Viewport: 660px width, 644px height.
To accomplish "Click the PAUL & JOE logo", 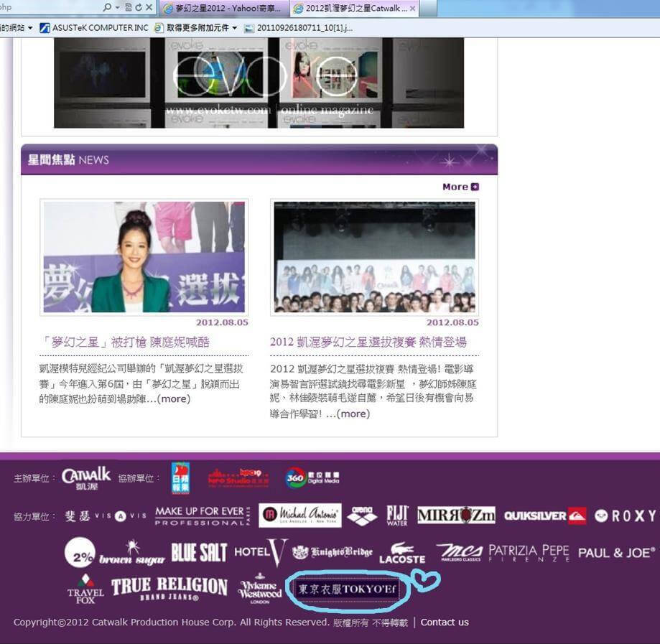I will coord(617,553).
